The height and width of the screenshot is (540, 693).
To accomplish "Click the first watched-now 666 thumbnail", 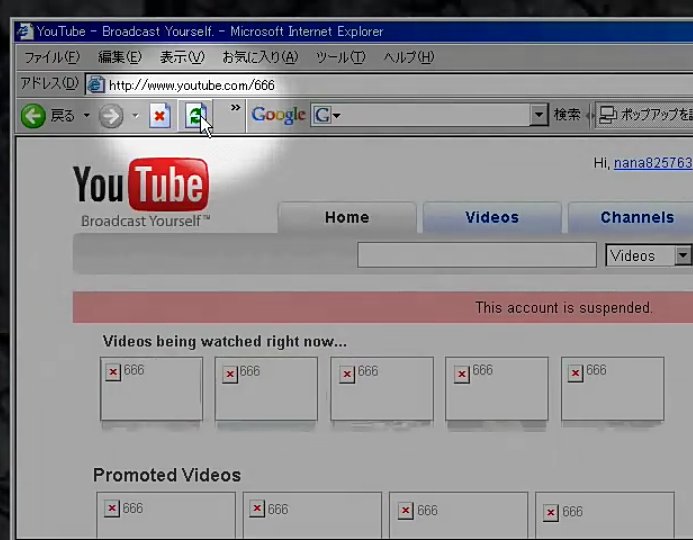I will pyautogui.click(x=152, y=389).
